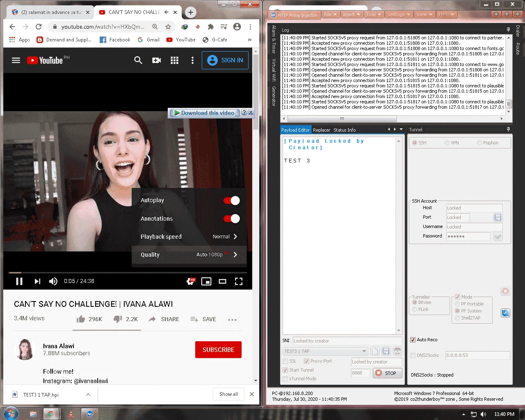Check the SSL checkbox
The width and height of the screenshot is (525, 420).
285,361
